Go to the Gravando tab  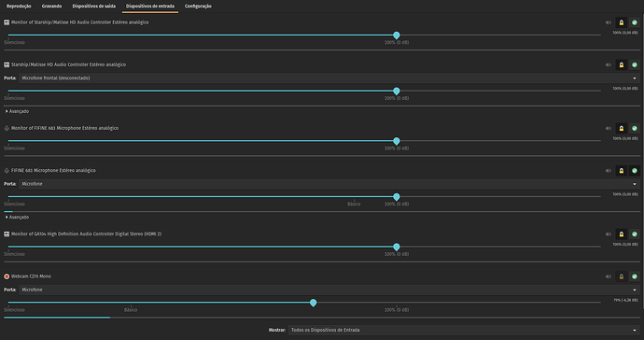pos(51,7)
